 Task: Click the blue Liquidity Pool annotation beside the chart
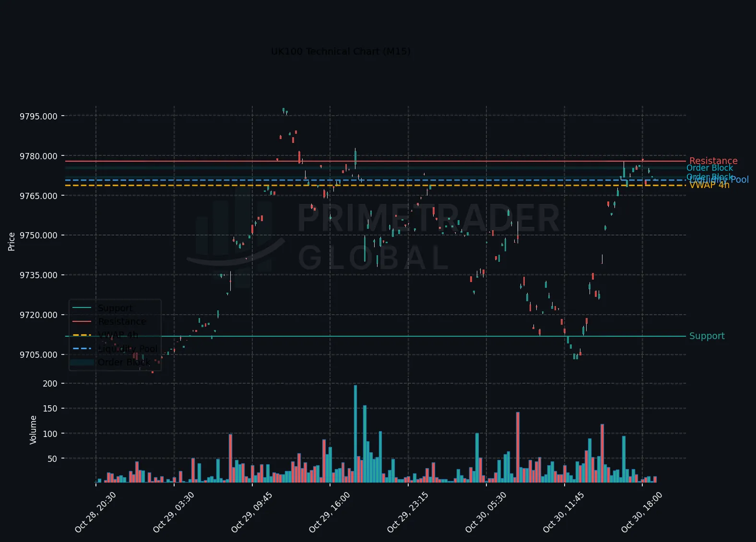coord(719,180)
